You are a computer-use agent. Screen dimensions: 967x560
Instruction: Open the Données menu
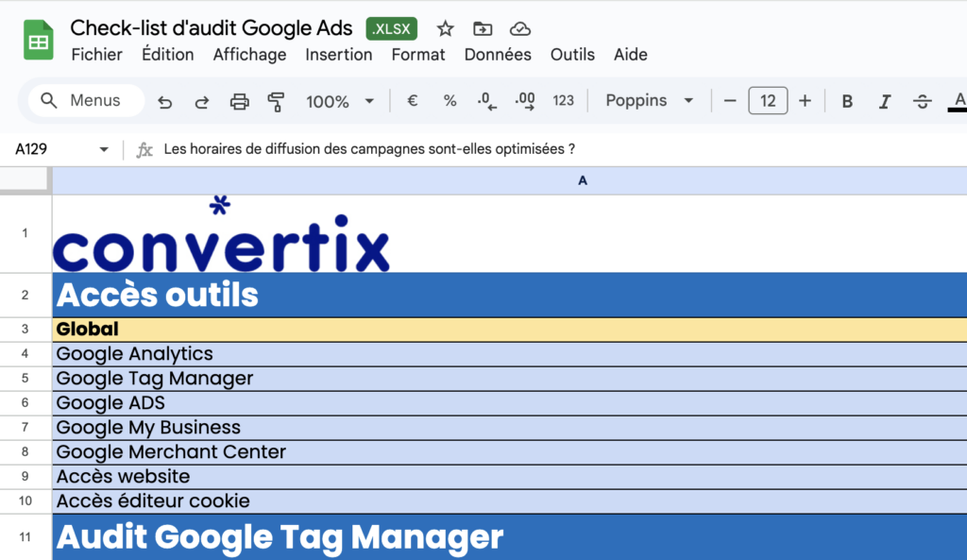coord(498,55)
